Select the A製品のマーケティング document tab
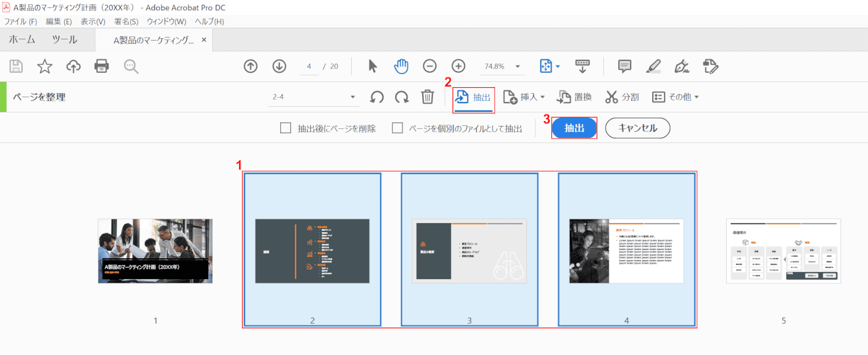The height and width of the screenshot is (355, 868). coord(154,40)
